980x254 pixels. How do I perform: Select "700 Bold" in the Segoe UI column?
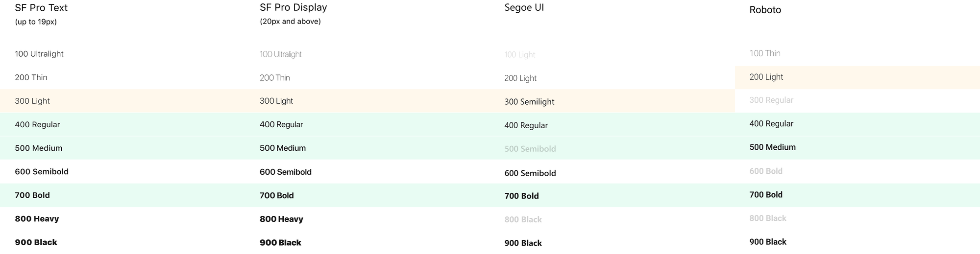coord(521,196)
